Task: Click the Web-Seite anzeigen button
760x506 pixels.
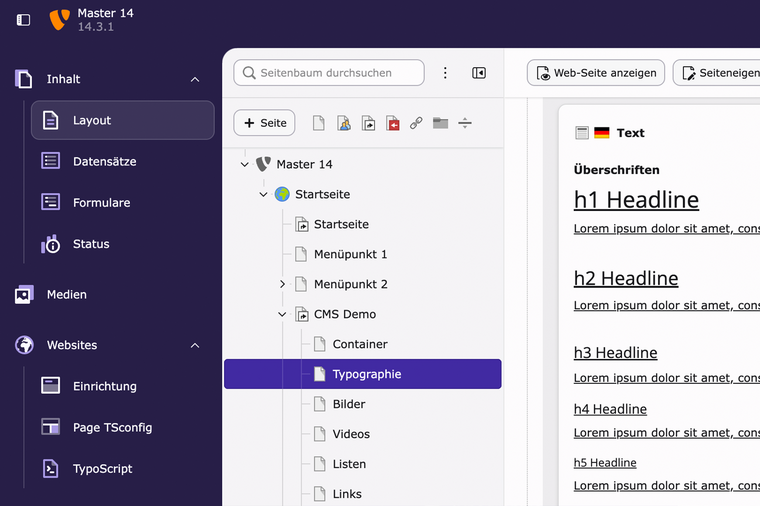Action: [596, 73]
